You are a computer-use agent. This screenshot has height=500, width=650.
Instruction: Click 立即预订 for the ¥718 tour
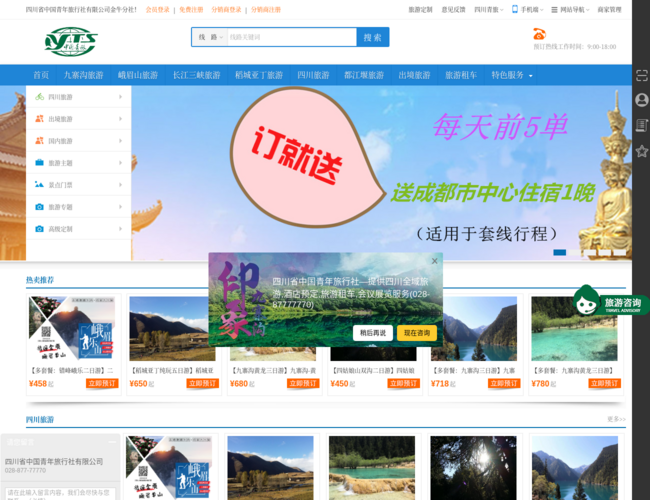tap(504, 383)
